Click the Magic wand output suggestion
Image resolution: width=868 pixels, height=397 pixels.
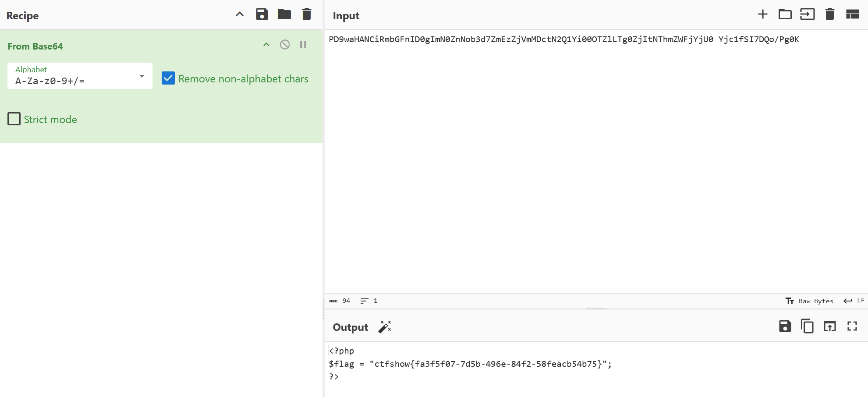385,327
